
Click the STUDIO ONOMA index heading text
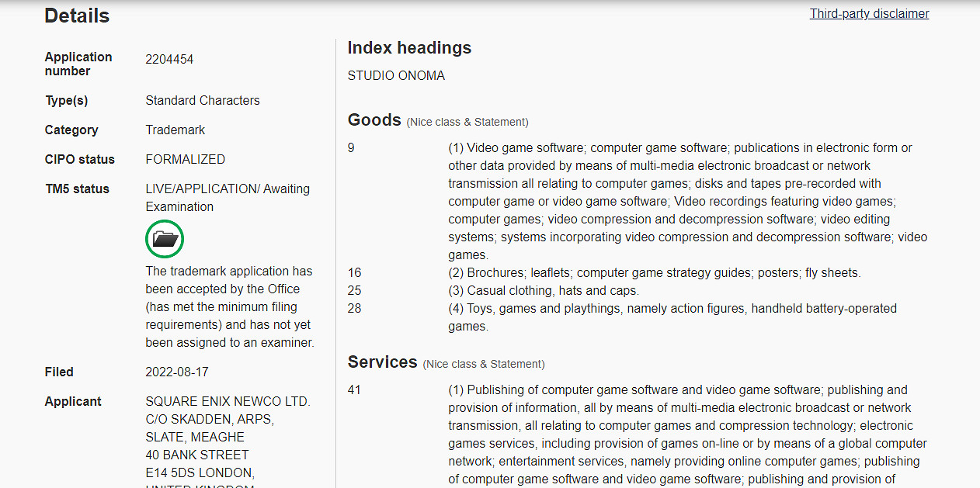[x=396, y=76]
